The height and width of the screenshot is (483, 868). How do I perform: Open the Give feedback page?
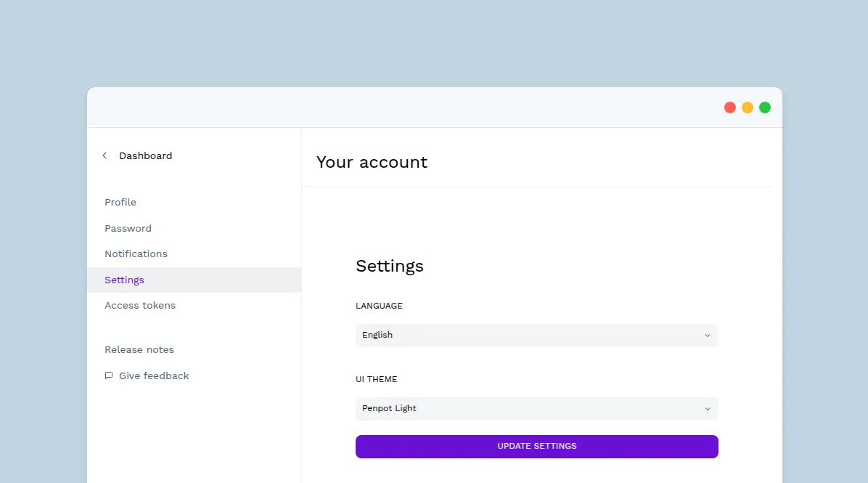[154, 376]
